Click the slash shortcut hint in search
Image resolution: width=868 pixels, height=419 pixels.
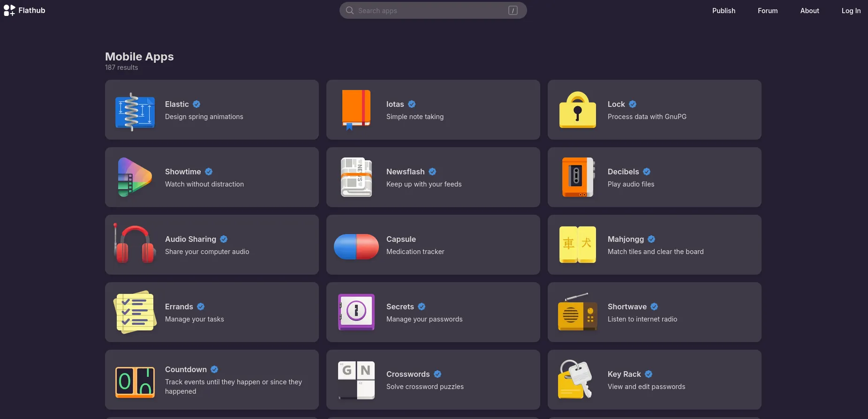[x=513, y=10]
